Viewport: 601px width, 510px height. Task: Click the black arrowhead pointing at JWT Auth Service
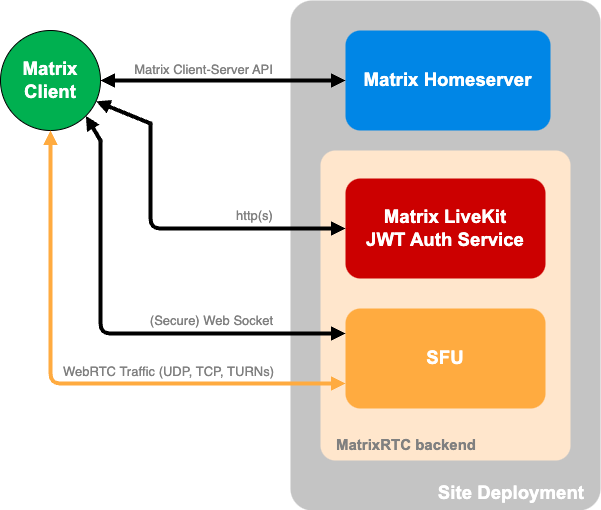[337, 228]
